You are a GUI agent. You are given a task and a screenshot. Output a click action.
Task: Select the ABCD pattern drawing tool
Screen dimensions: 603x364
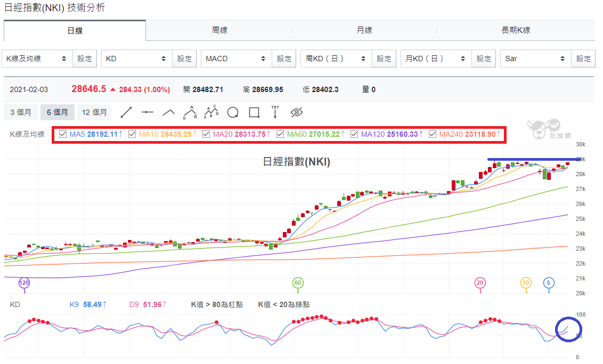[x=211, y=112]
